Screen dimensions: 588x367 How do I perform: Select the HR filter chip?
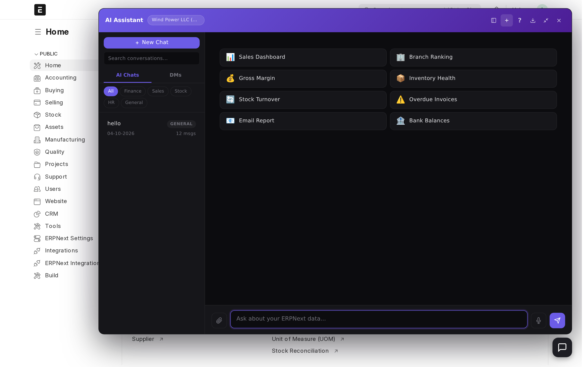pos(111,102)
